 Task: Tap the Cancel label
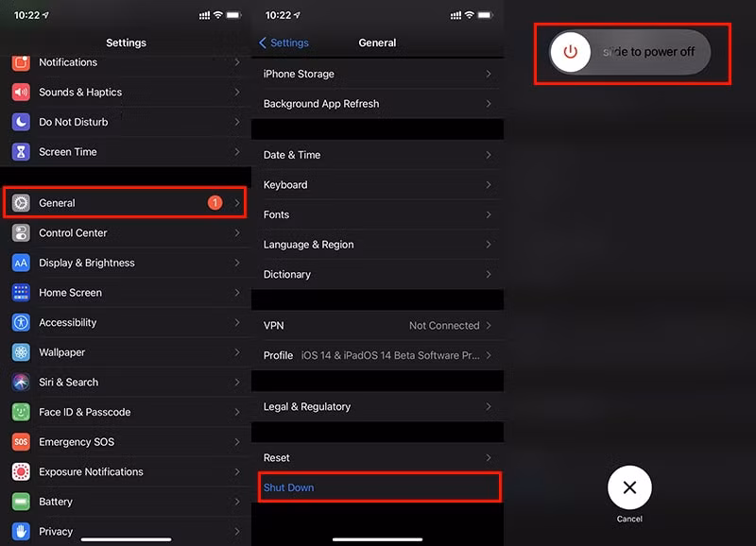(629, 519)
